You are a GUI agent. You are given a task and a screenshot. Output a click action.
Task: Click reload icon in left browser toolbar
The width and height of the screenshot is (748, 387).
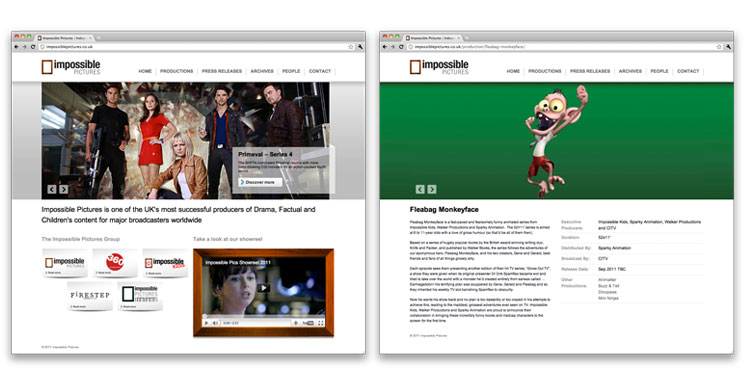click(x=33, y=47)
